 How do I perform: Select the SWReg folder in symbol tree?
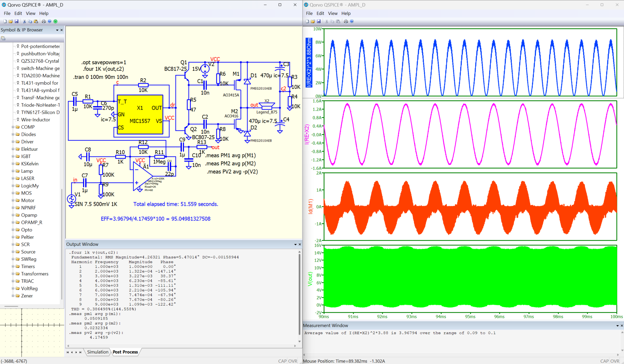pyautogui.click(x=29, y=259)
